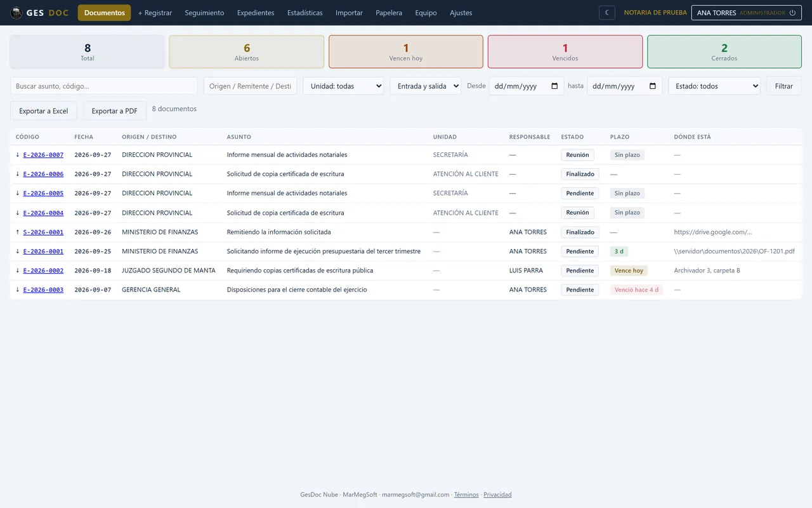Open the Privacidad footer link

(497, 495)
